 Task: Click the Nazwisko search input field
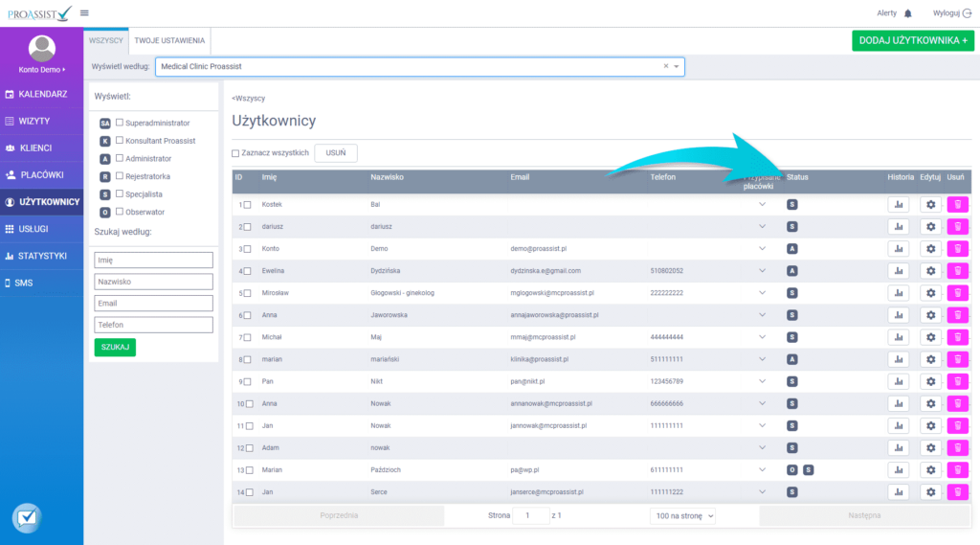[x=153, y=282]
